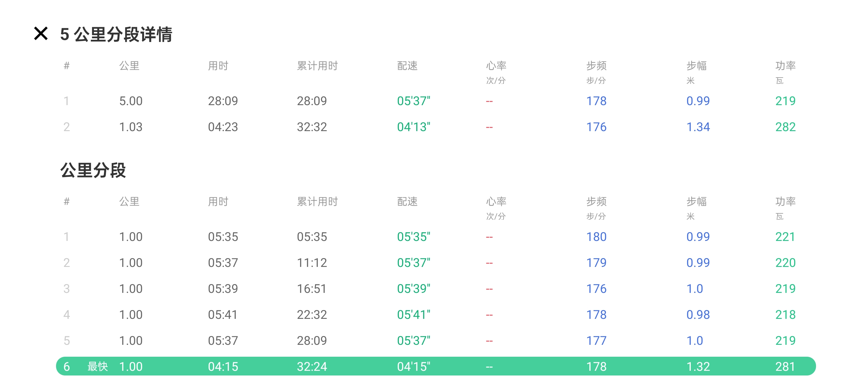868x388 pixels.
Task: Click pace value 05'35" in kilometer one
Action: 413,237
